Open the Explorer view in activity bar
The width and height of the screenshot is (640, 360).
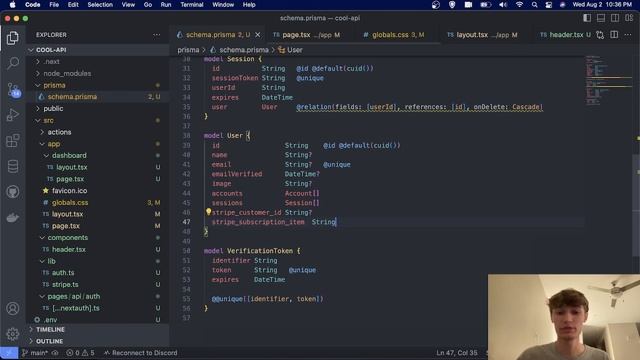click(x=13, y=38)
